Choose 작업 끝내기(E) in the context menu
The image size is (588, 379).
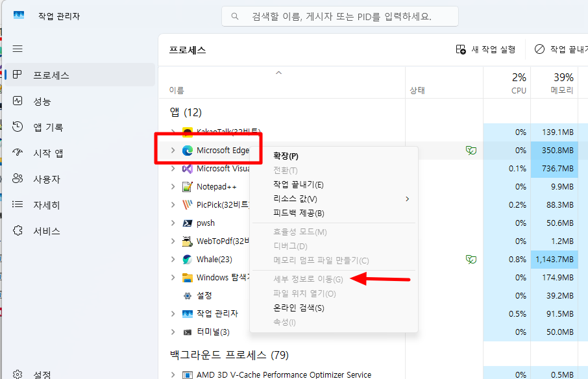pyautogui.click(x=334, y=184)
